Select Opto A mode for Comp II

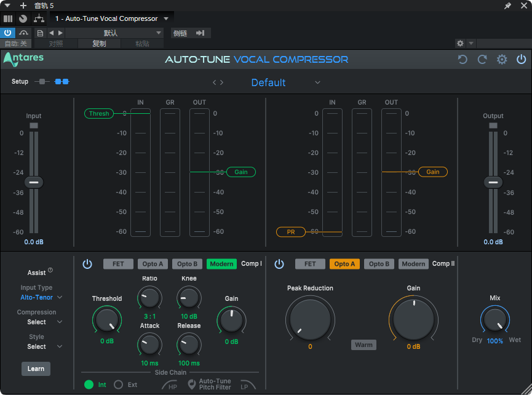(x=344, y=264)
